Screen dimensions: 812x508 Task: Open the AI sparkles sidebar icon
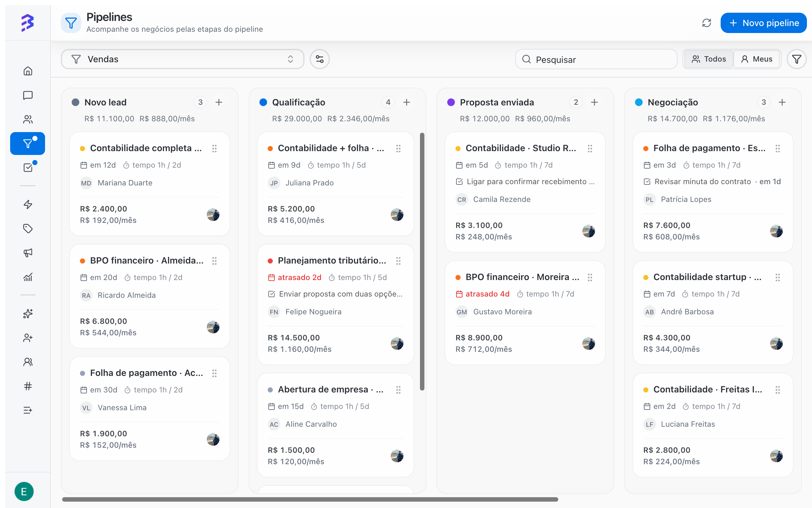(x=28, y=313)
